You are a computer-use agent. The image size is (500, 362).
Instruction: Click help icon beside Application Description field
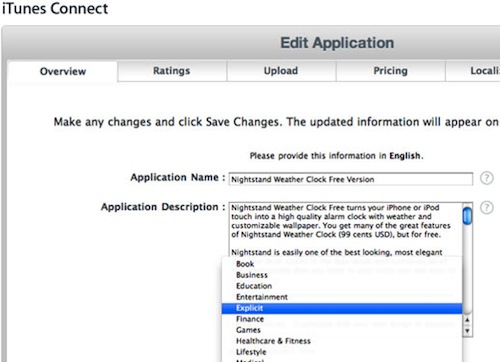tap(486, 208)
